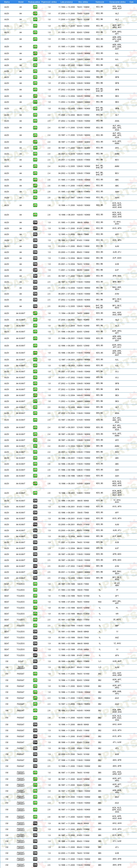Select diesel ON icon in SEAT TOLEDO AFN row
The image size is (137, 868).
(35, 656)
